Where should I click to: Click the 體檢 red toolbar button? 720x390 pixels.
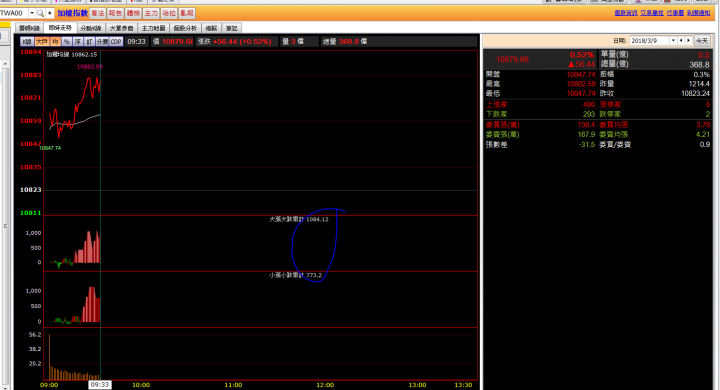pos(133,13)
